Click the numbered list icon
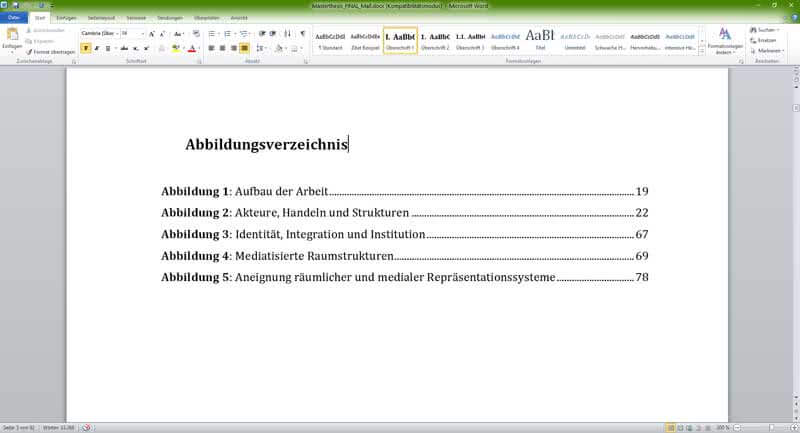The image size is (800, 433). 227,34
